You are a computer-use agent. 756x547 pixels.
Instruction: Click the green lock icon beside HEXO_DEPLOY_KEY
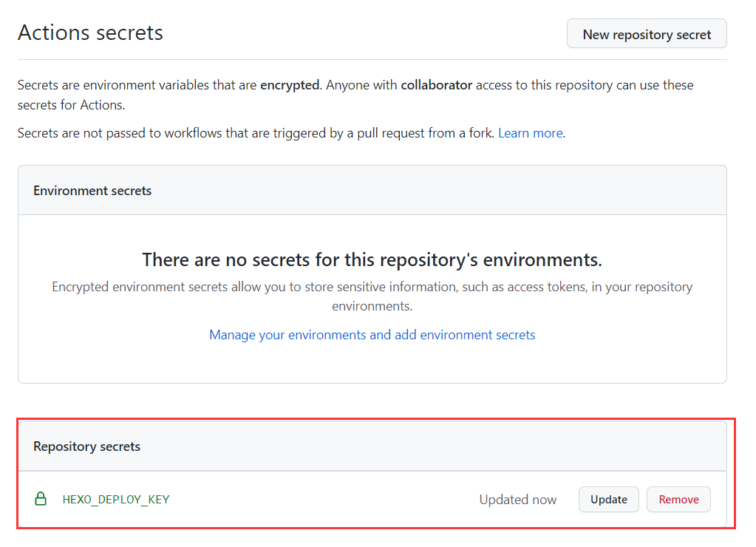pos(41,499)
